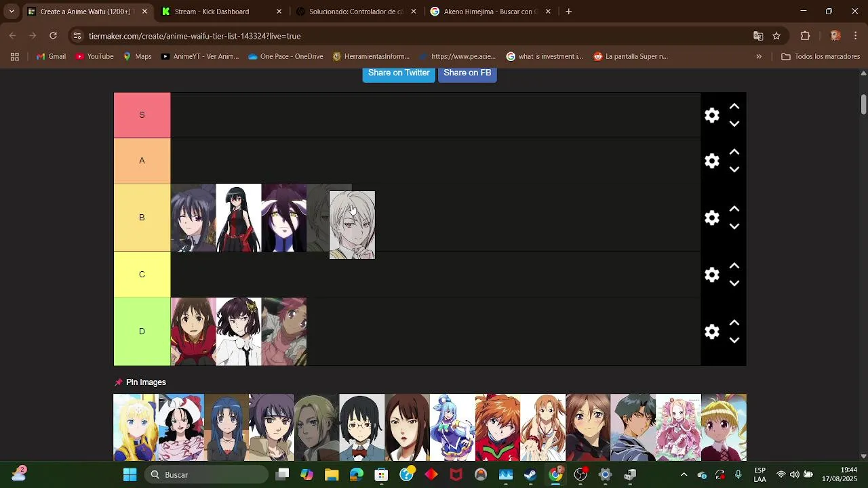Open Chrome profile avatar
This screenshot has width=868, height=488.
point(835,36)
